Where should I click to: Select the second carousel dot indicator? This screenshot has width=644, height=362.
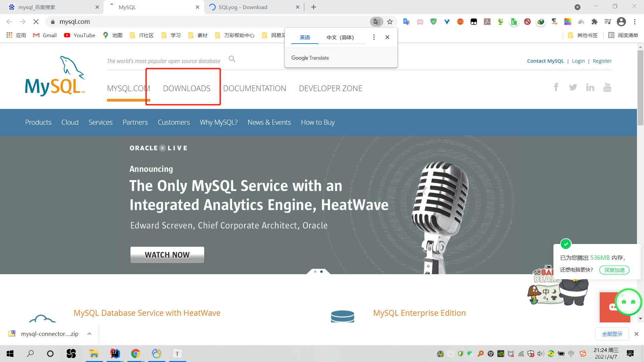(321, 271)
